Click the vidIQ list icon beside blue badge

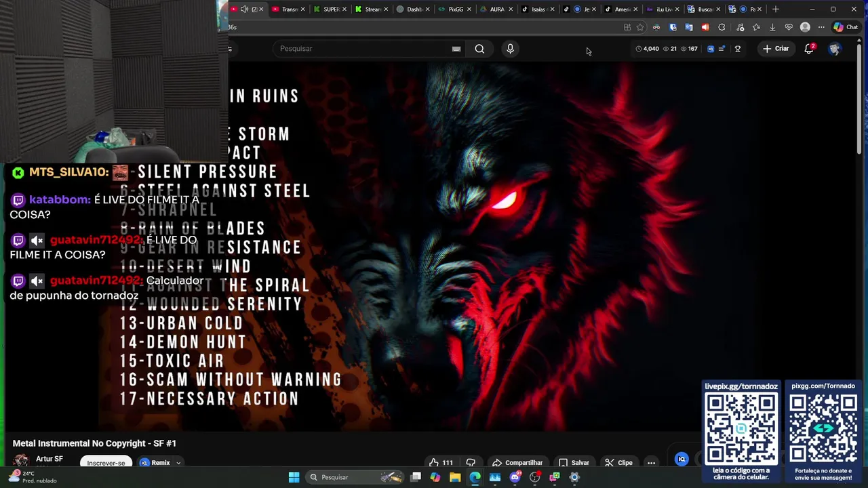click(722, 49)
